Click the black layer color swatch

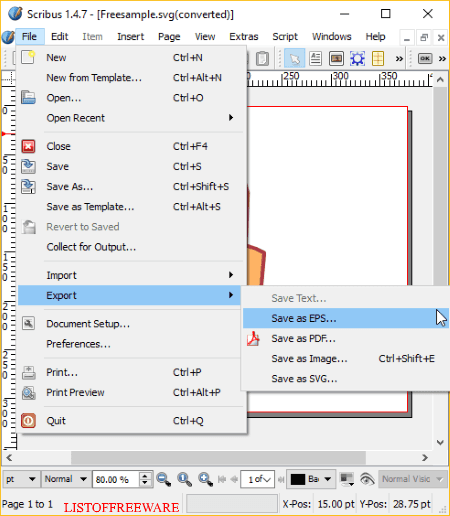pyautogui.click(x=298, y=479)
